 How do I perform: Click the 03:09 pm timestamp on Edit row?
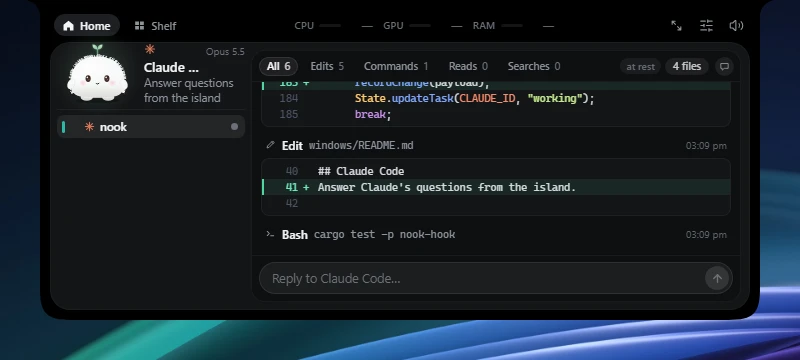point(706,146)
